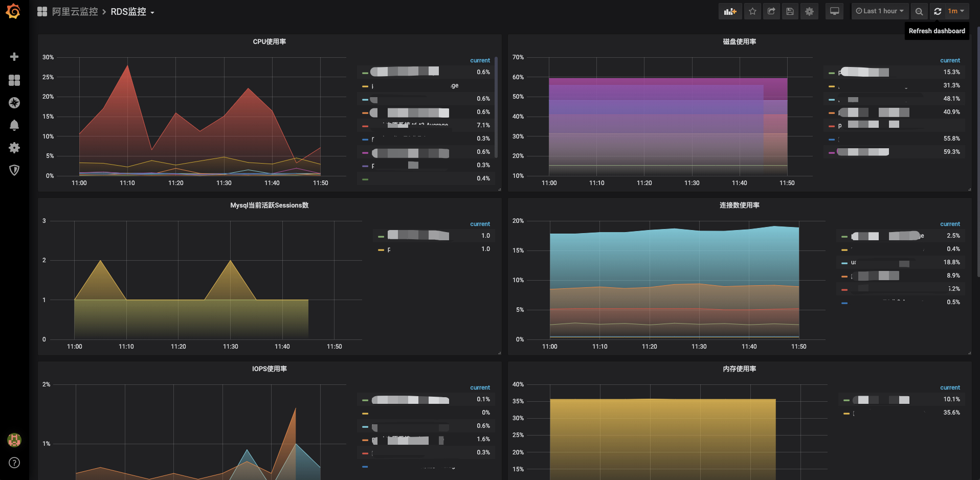Open 内存使用率 panel title menu
The height and width of the screenshot is (480, 980).
tap(740, 369)
